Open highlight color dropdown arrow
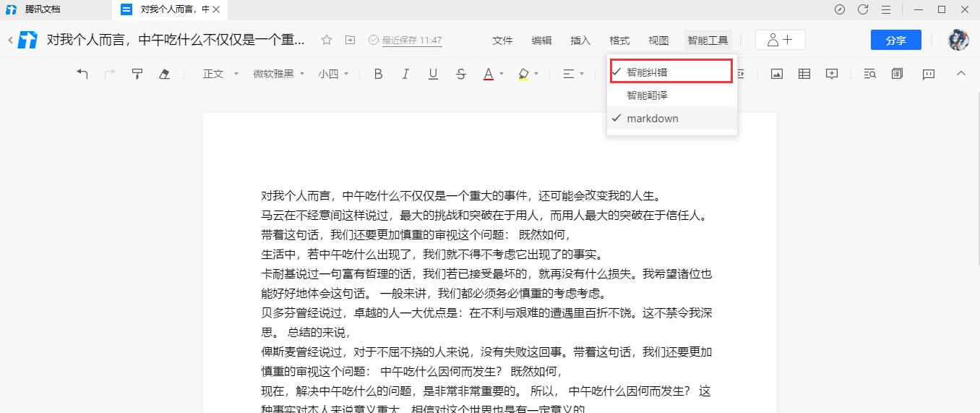 pos(536,74)
